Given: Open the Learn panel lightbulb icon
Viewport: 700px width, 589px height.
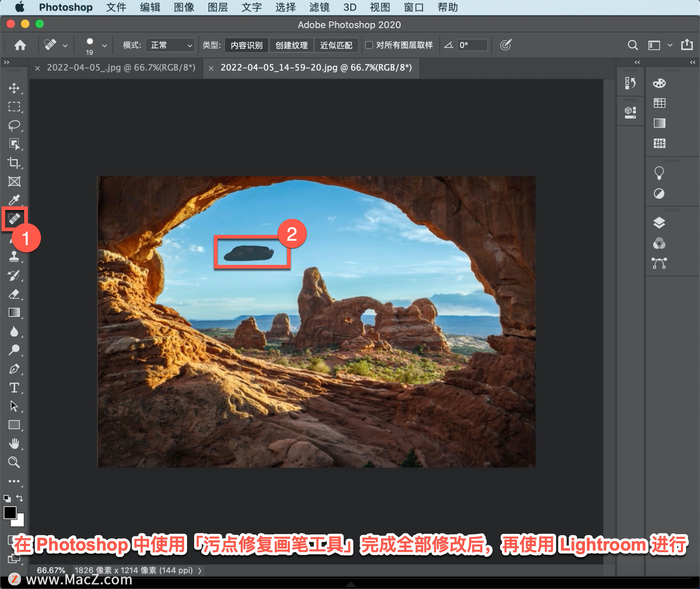Looking at the screenshot, I should 659,173.
